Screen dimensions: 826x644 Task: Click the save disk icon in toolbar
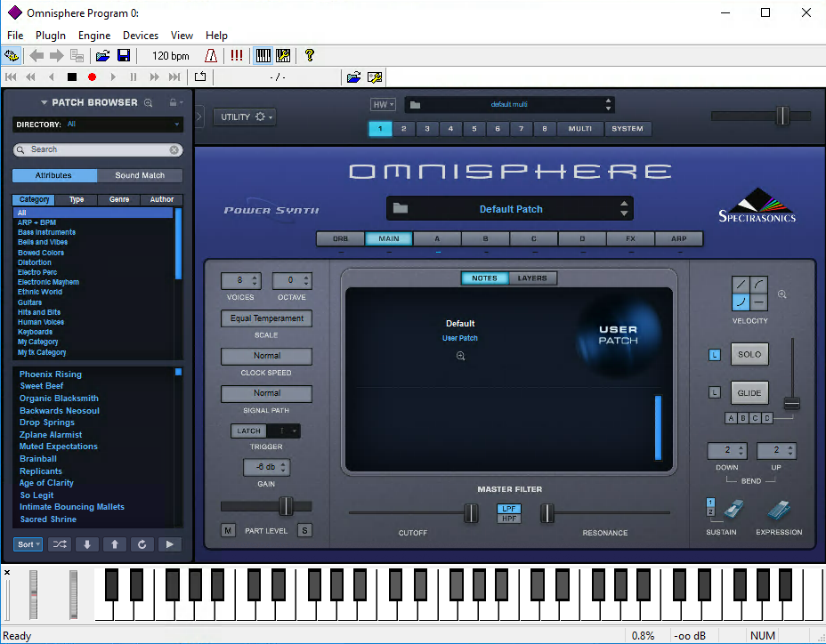click(123, 55)
